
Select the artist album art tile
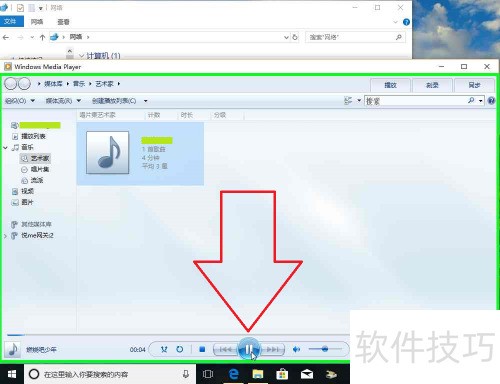[x=108, y=152]
